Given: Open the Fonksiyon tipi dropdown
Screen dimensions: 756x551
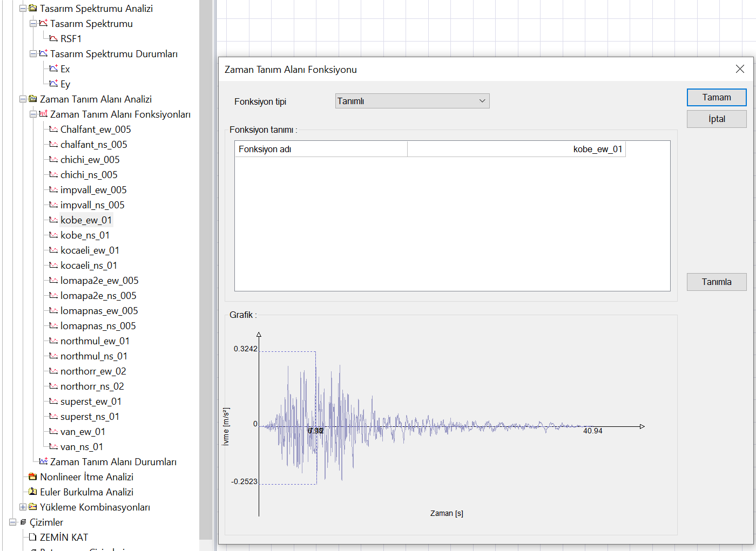Looking at the screenshot, I should [x=412, y=101].
